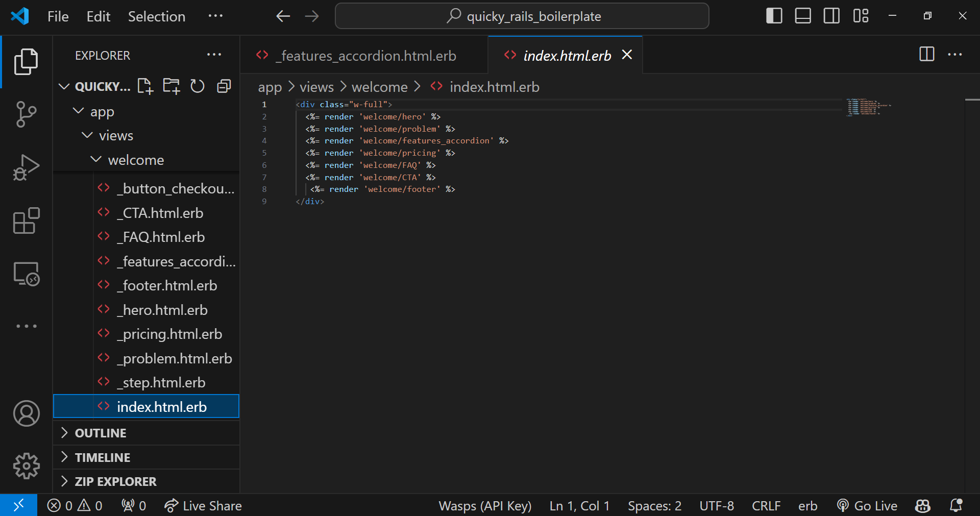Start Live Share session

pos(203,505)
